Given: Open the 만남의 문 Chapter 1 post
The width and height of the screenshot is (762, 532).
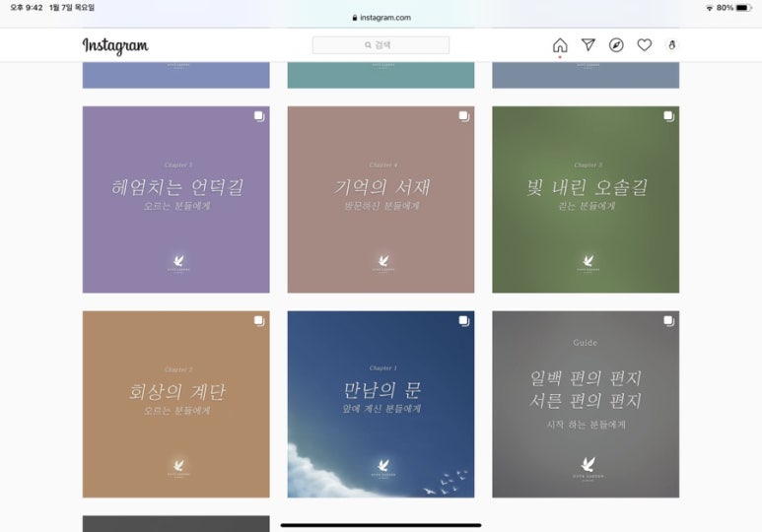Looking at the screenshot, I should (381, 404).
